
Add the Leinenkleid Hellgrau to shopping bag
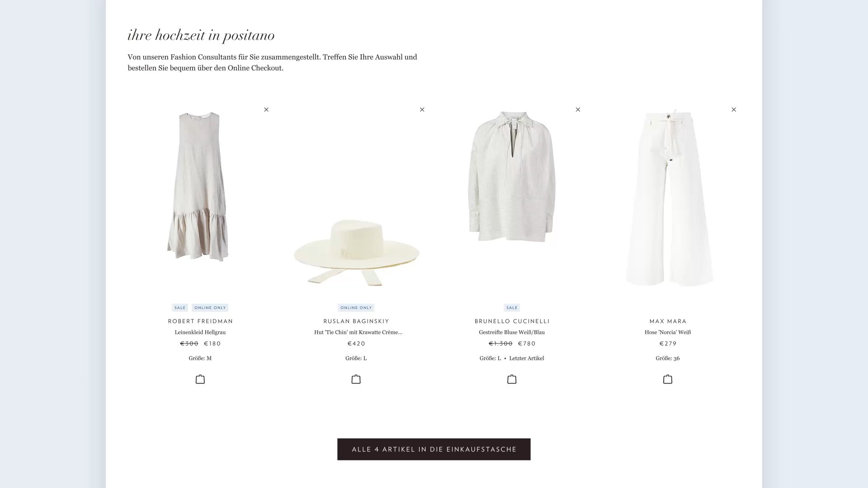(200, 380)
